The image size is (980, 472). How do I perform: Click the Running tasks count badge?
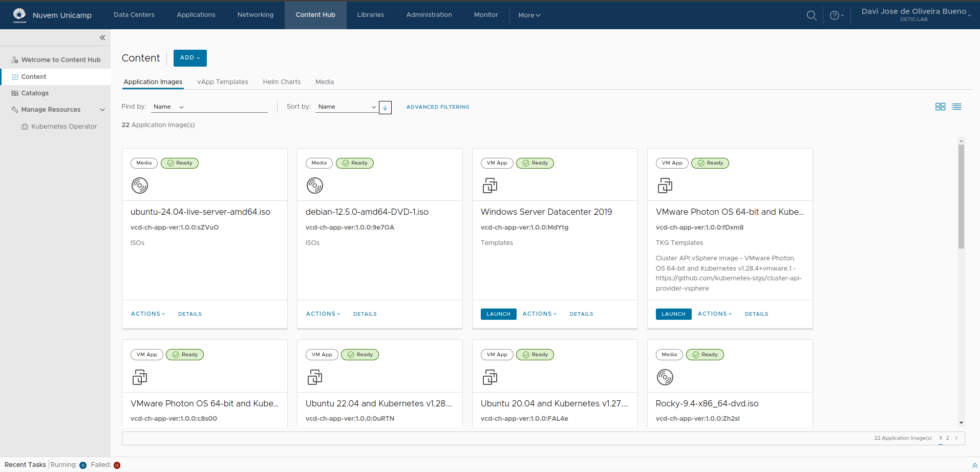tap(83, 465)
